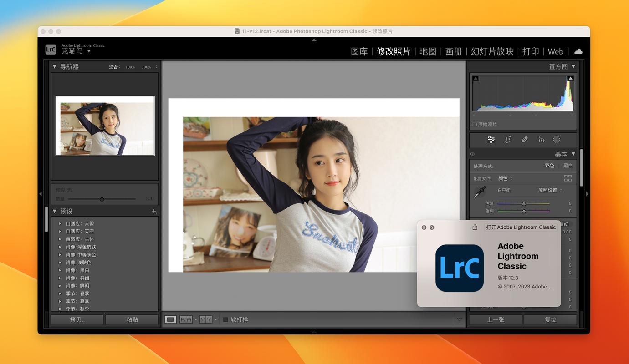
Task: Click the Reset (复位) button
Action: (x=551, y=319)
